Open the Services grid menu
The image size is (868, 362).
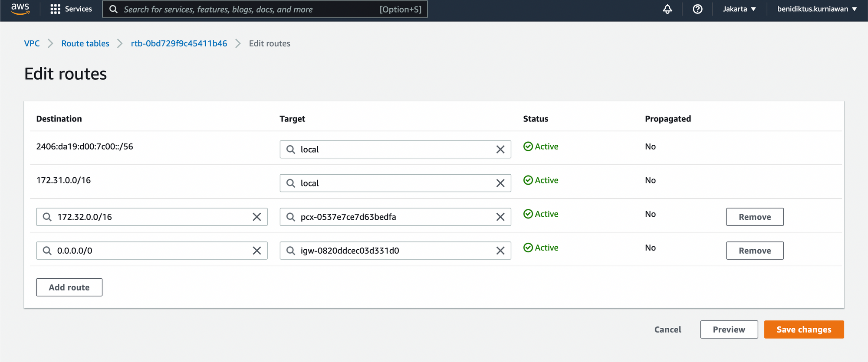click(x=71, y=9)
